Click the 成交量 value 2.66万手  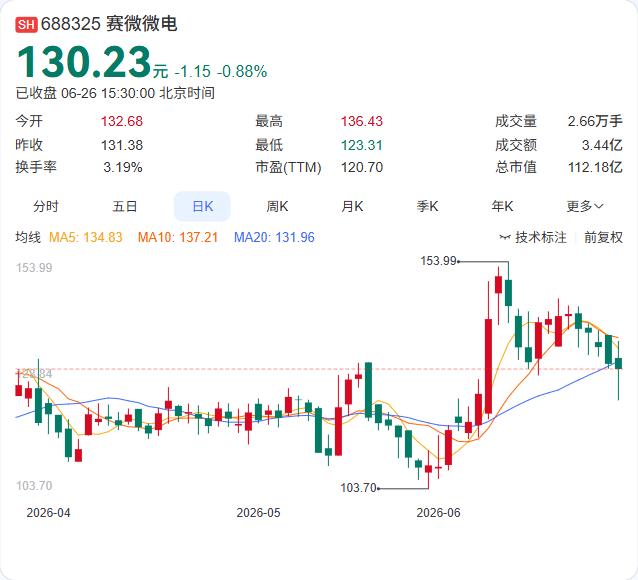tap(595, 121)
